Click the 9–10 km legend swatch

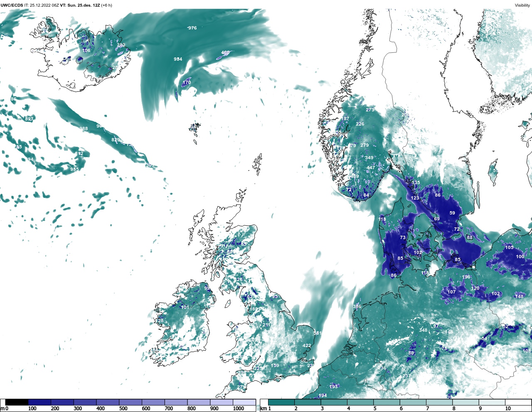click(493, 402)
